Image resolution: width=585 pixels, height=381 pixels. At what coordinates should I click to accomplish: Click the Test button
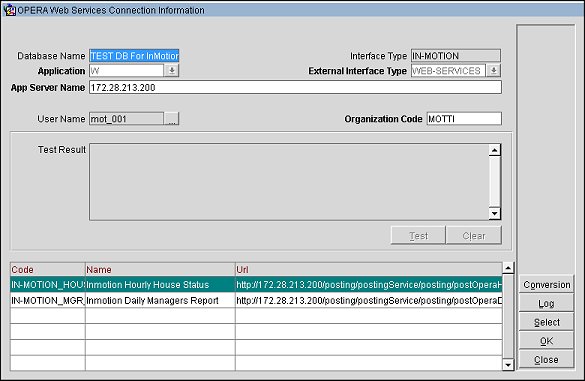[x=418, y=235]
